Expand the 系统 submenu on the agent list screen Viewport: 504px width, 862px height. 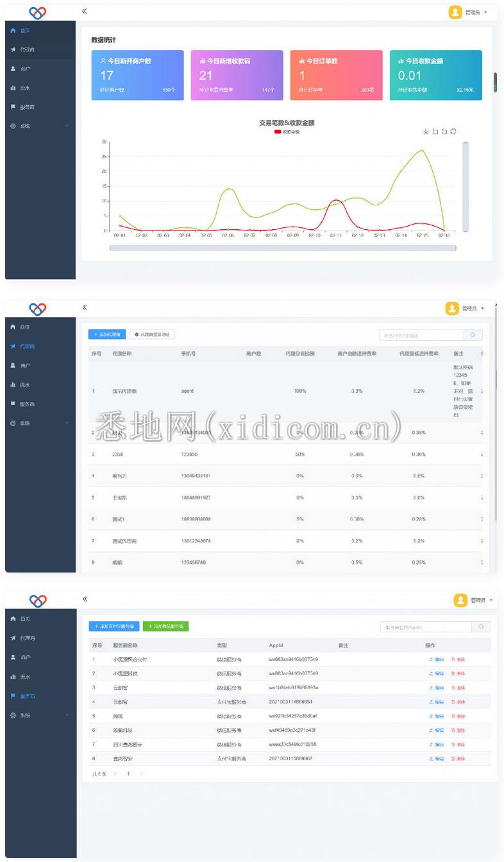tap(40, 424)
